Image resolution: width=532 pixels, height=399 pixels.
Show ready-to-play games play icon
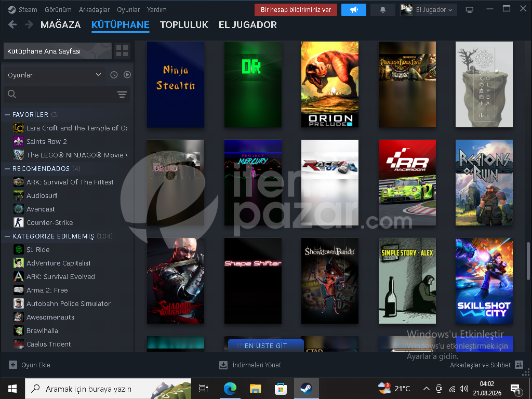(x=127, y=75)
